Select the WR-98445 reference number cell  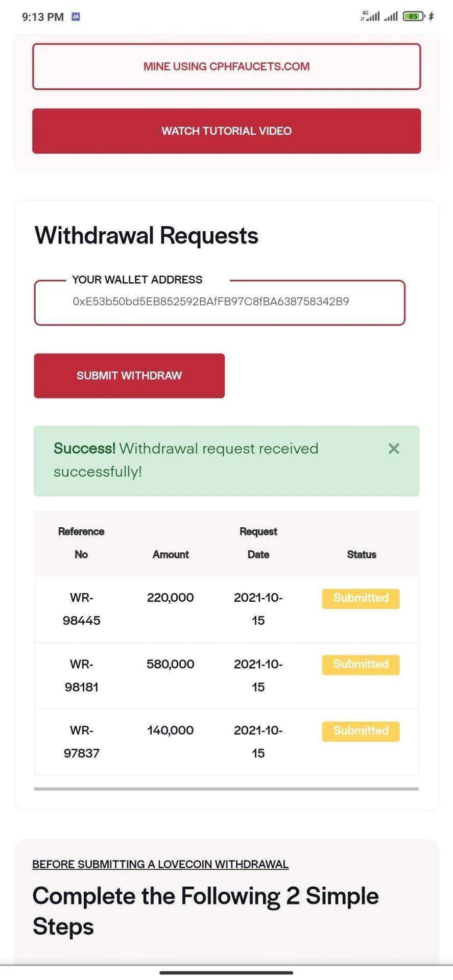coord(81,609)
